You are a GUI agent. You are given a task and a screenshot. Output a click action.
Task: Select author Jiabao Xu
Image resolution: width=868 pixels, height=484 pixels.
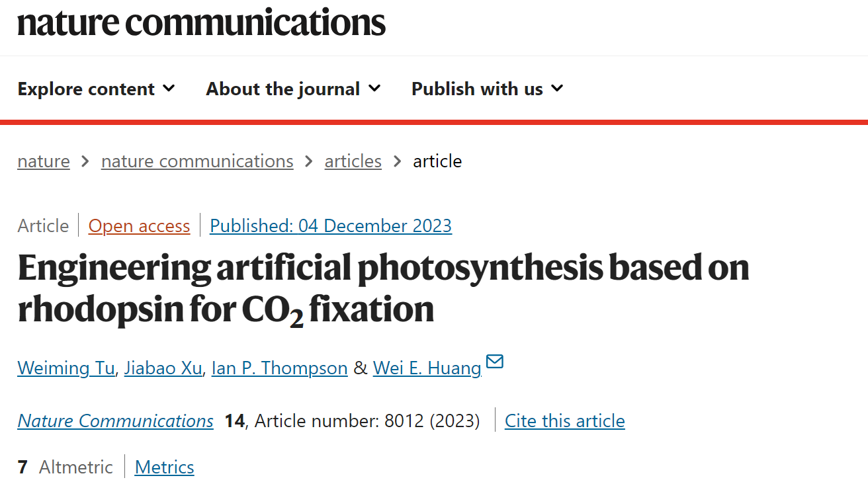point(163,368)
